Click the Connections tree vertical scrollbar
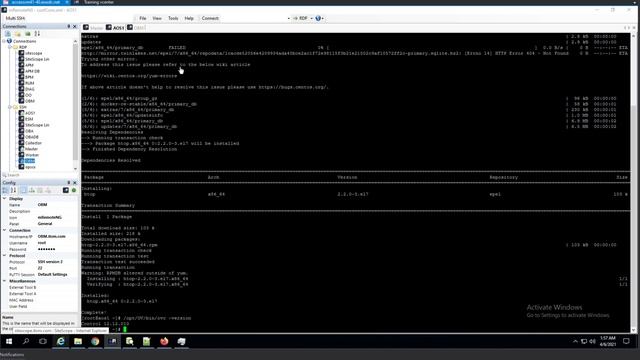 click(75, 105)
